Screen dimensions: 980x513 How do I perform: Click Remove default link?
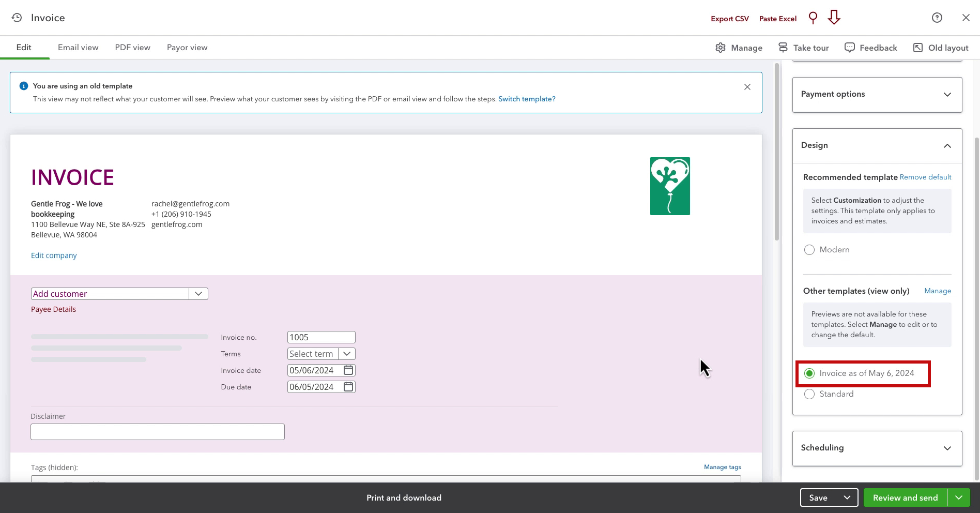[925, 177]
